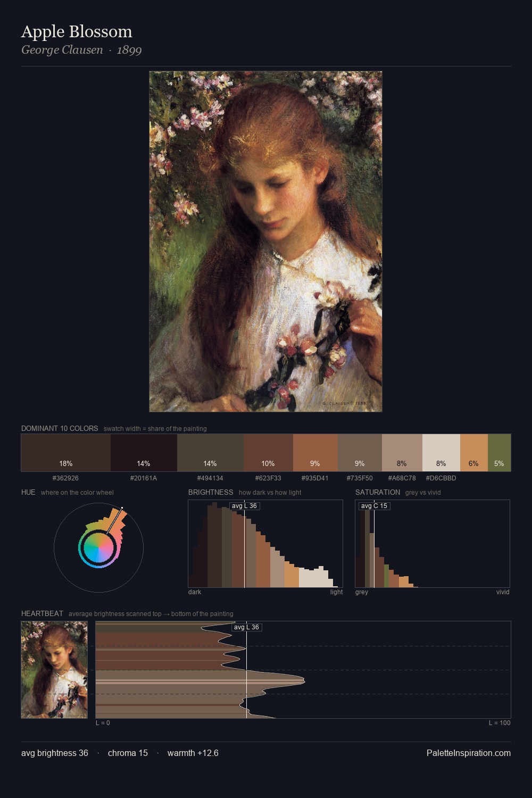Pick the 10% reddish-brown swatch
532x798 pixels.
[268, 453]
